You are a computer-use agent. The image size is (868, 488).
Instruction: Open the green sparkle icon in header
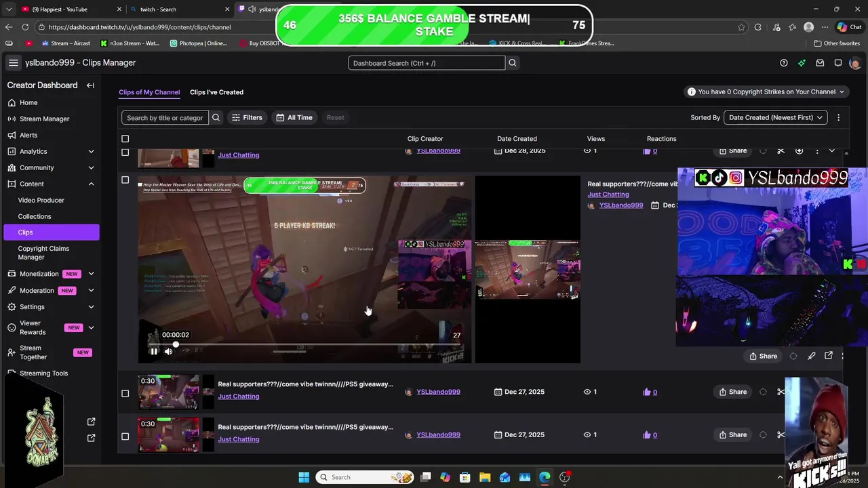point(802,63)
